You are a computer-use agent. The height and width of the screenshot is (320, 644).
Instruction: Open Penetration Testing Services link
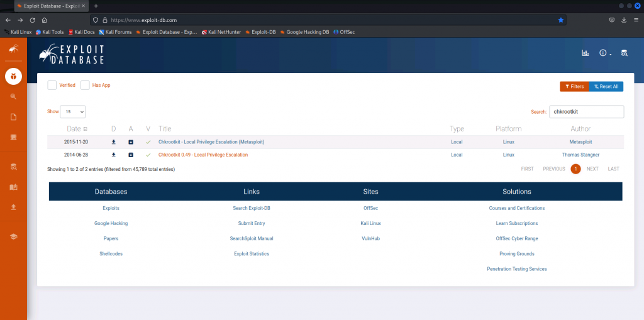[517, 269]
